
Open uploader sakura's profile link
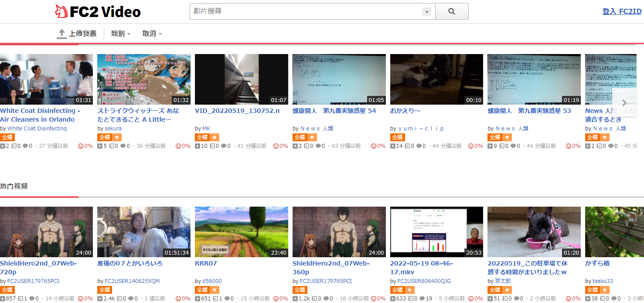113,129
